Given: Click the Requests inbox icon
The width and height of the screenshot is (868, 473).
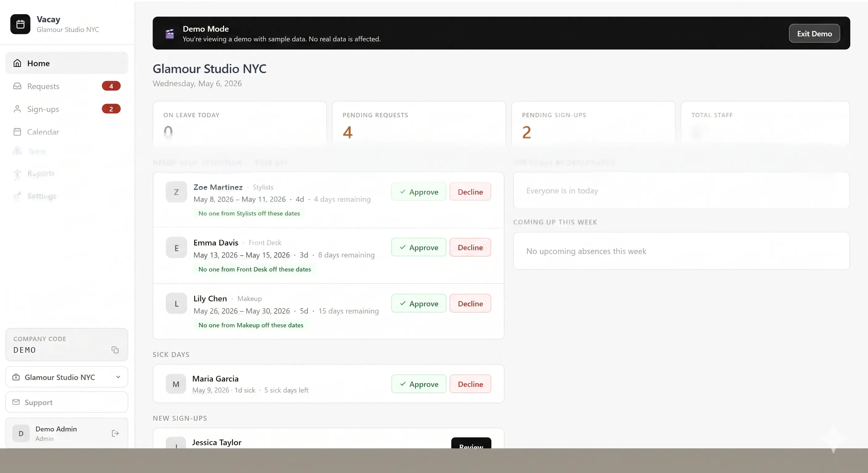Looking at the screenshot, I should (17, 86).
